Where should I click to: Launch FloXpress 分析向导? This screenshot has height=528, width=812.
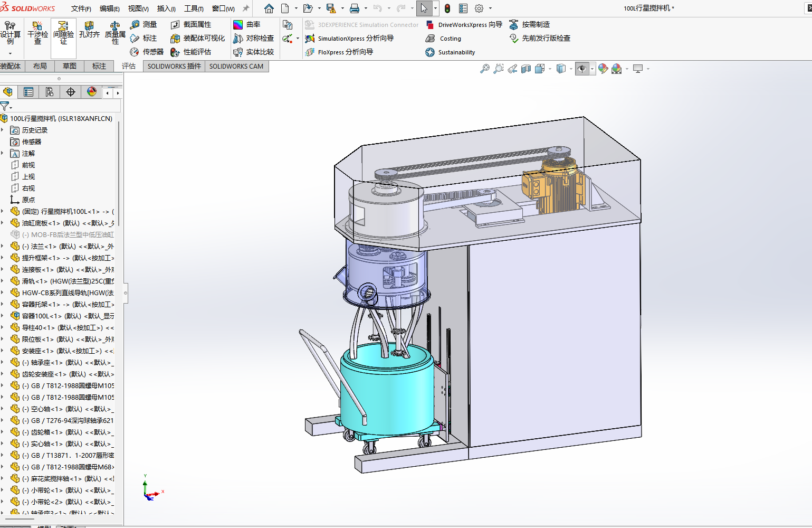point(339,52)
